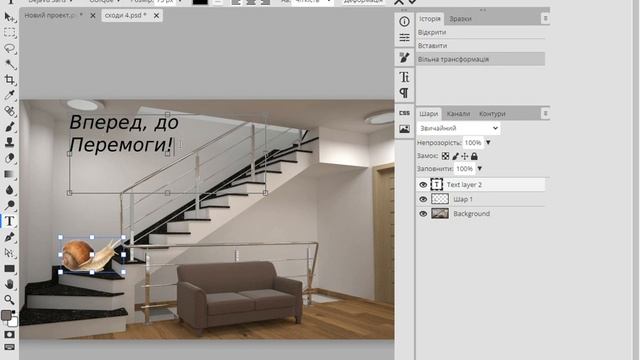Switch to the Канали tab
This screenshot has width=640, height=360.
pos(458,114)
